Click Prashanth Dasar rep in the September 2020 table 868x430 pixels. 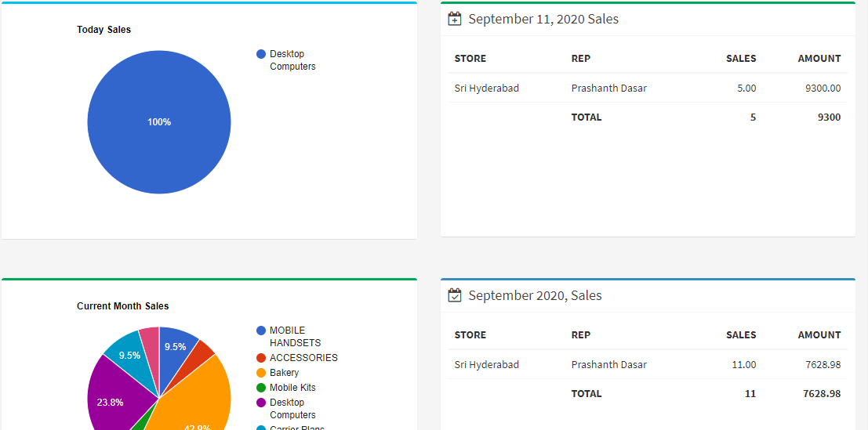pos(609,365)
